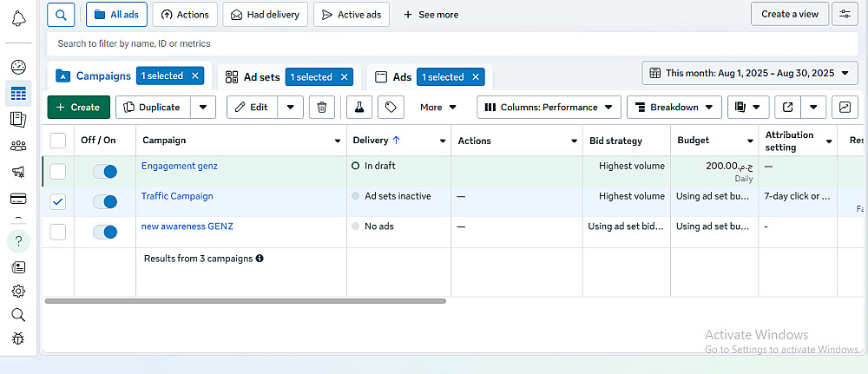Viewport: 868px width, 374px height.
Task: Toggle the new awareness GENZ switch
Action: tap(105, 232)
